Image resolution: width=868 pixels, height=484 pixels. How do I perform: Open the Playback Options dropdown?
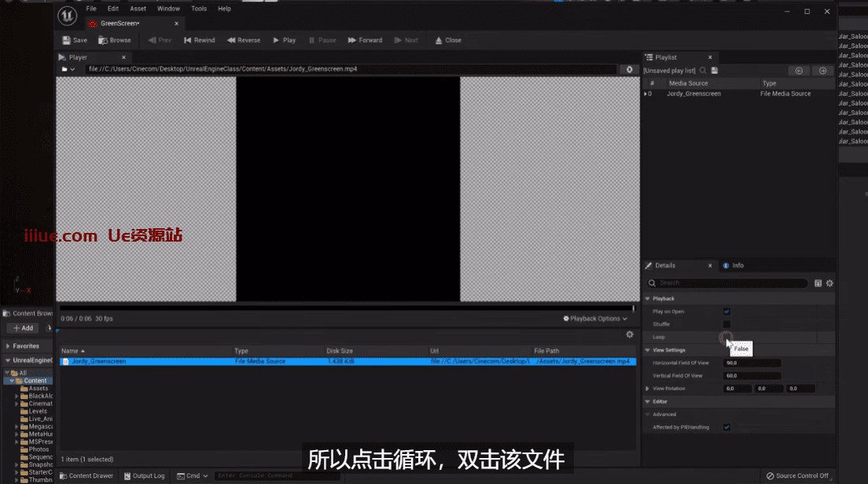coord(595,319)
